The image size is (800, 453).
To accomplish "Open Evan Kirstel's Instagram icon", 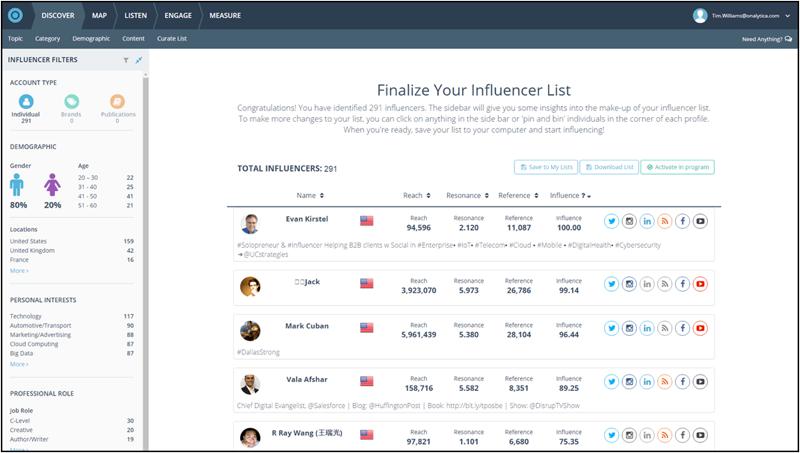I will pos(629,221).
